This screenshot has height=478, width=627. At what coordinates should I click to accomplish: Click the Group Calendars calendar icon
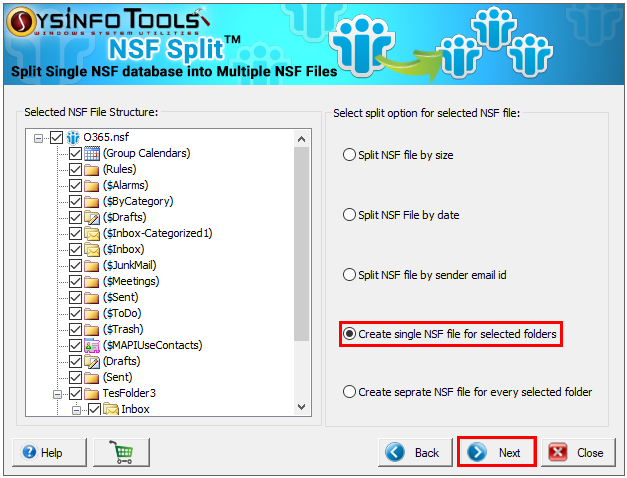click(x=92, y=153)
